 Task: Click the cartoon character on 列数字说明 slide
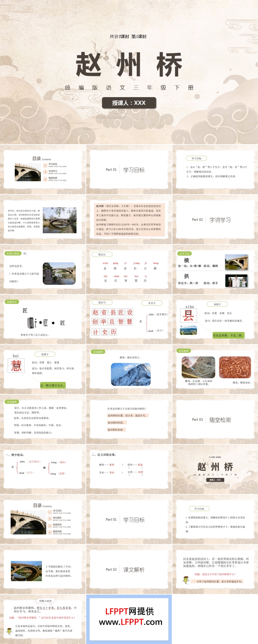click(x=9, y=631)
